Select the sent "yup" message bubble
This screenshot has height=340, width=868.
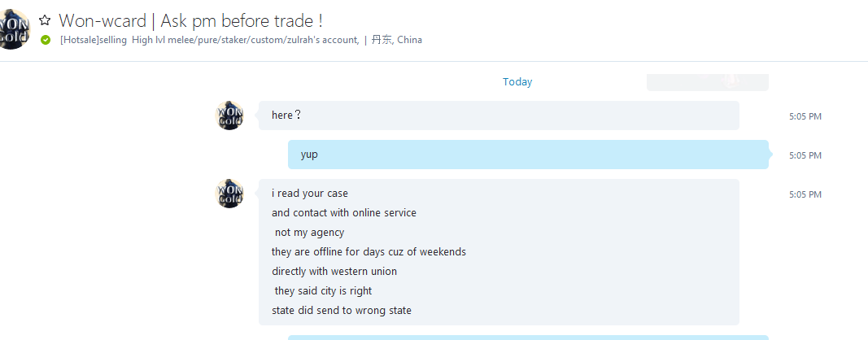(528, 155)
